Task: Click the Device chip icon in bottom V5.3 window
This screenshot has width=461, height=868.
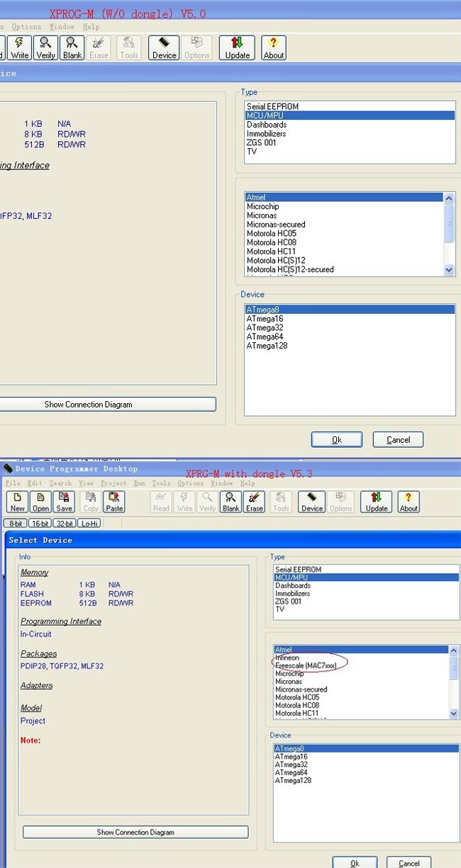Action: point(312,502)
